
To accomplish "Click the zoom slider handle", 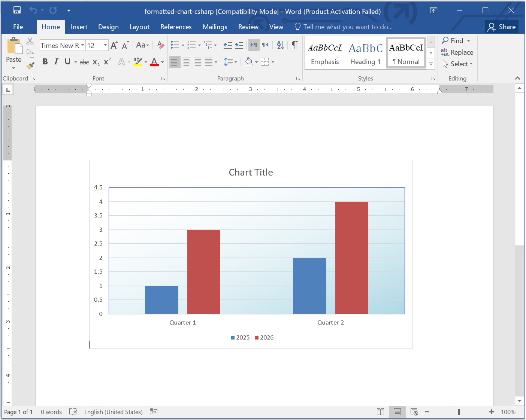I will (x=459, y=412).
